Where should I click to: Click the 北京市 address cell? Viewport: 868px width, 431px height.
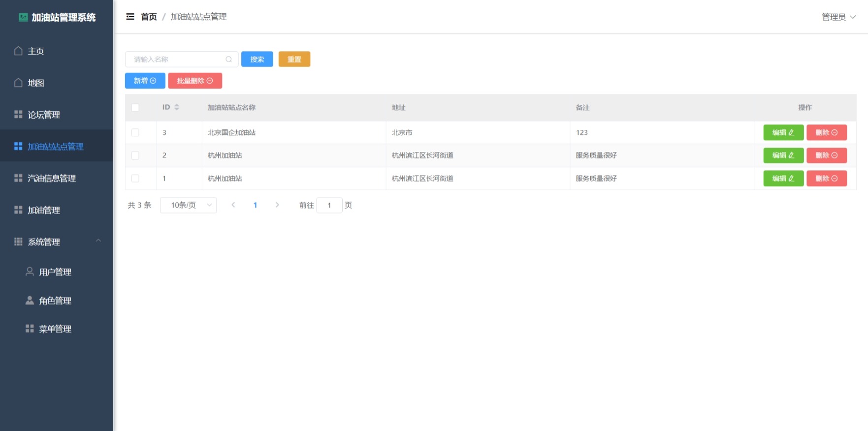[478, 133]
